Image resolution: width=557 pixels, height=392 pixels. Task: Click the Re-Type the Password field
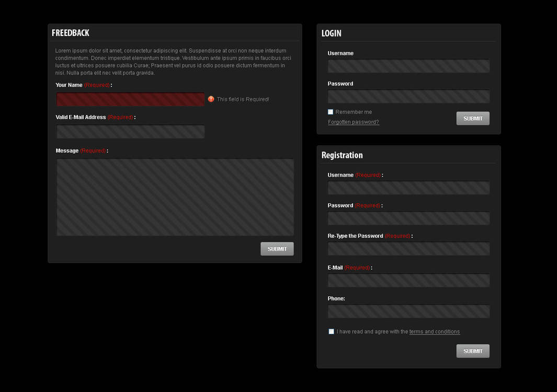408,249
